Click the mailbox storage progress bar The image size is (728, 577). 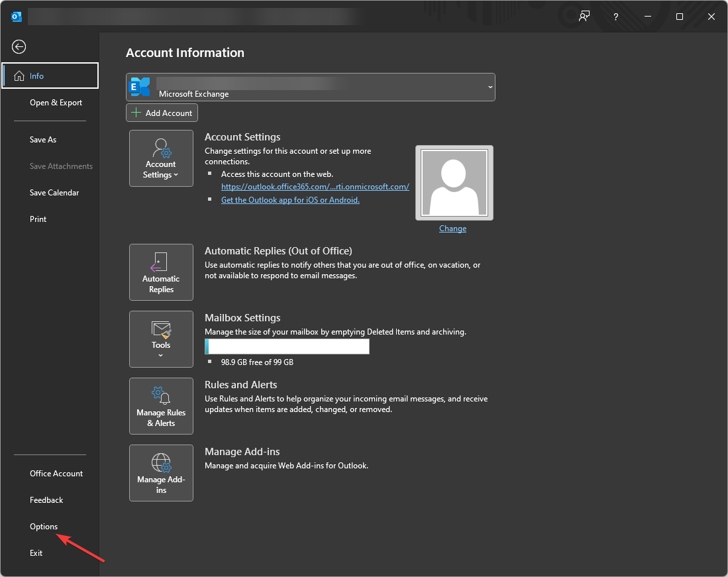[287, 346]
